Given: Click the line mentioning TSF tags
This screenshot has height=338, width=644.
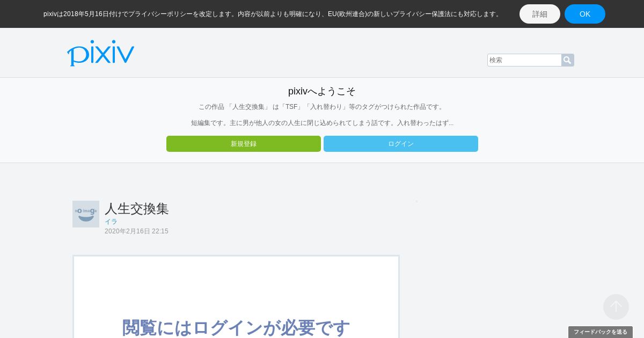Looking at the screenshot, I should 322,107.
